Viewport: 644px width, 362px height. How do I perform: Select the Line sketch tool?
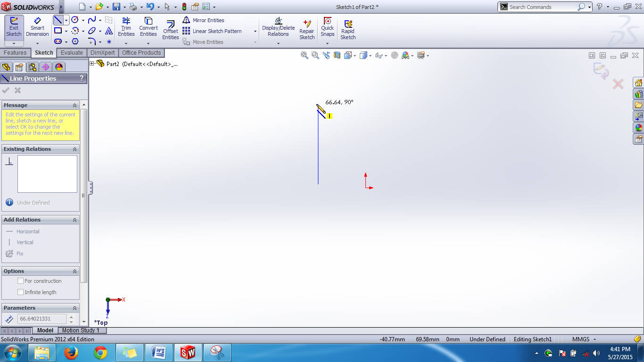(57, 20)
